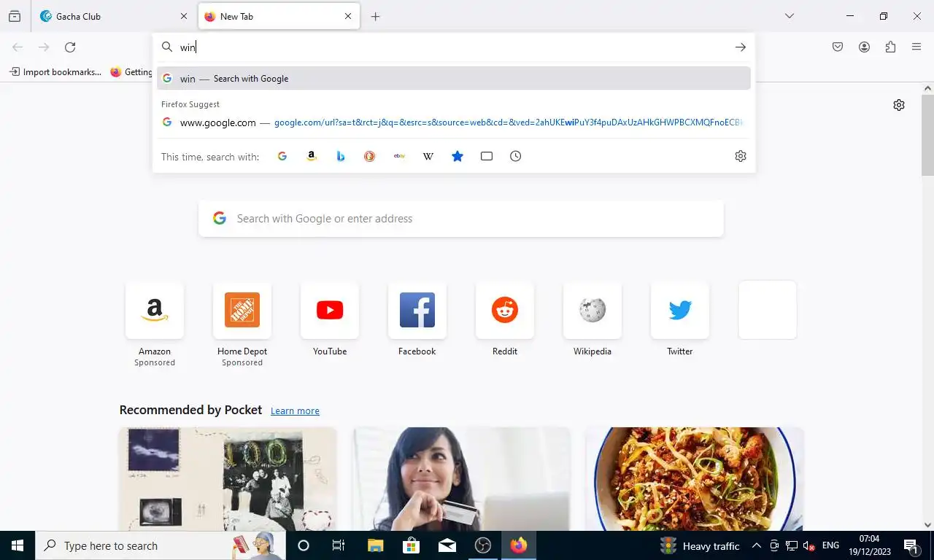This screenshot has height=560, width=934.
Task: Search open tabs with the tab icon
Action: coord(487,156)
